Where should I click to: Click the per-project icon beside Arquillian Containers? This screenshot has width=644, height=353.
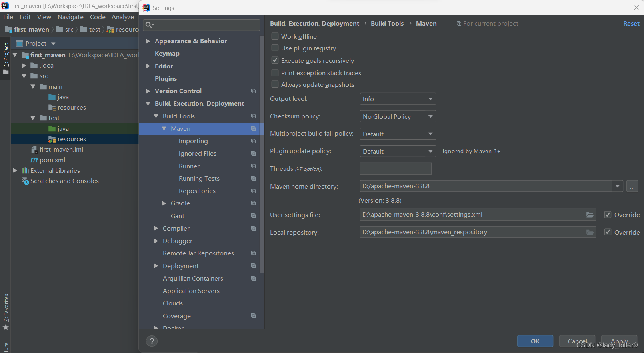(x=253, y=278)
